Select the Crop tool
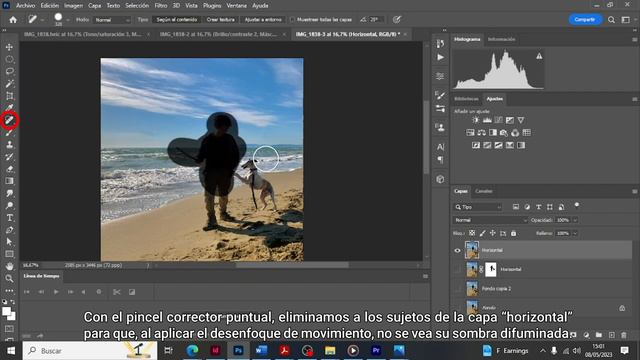Screen dimensions: 640x360 9,96
